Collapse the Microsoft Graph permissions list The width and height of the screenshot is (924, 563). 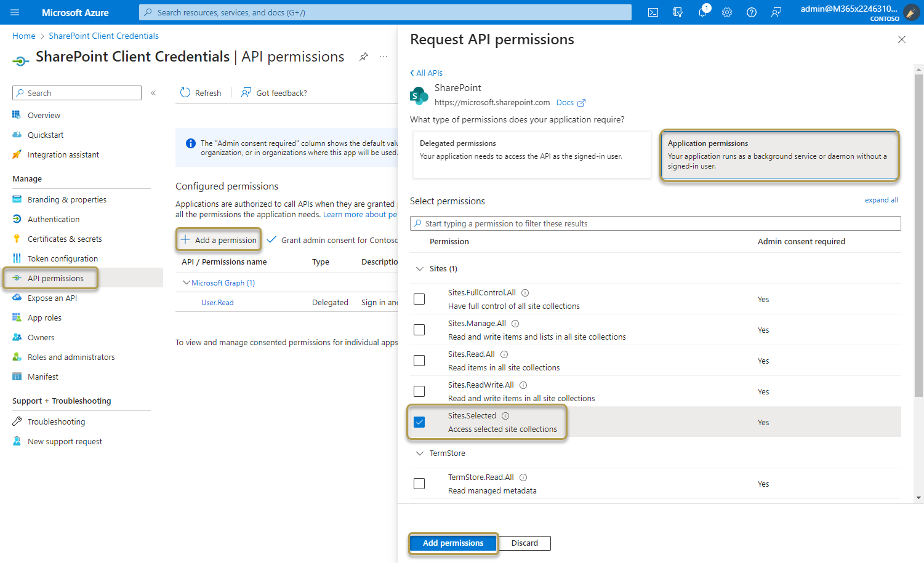187,282
